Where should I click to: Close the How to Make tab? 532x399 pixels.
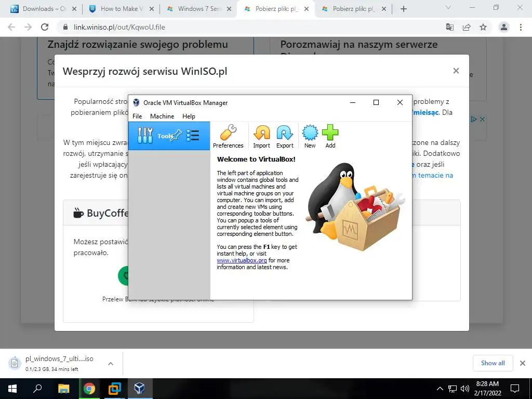pos(152,9)
